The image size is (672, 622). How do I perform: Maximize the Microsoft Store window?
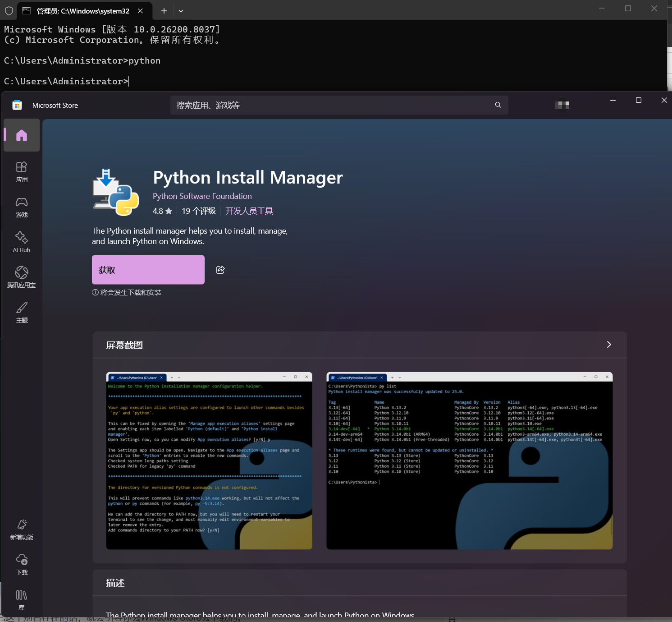click(x=639, y=100)
